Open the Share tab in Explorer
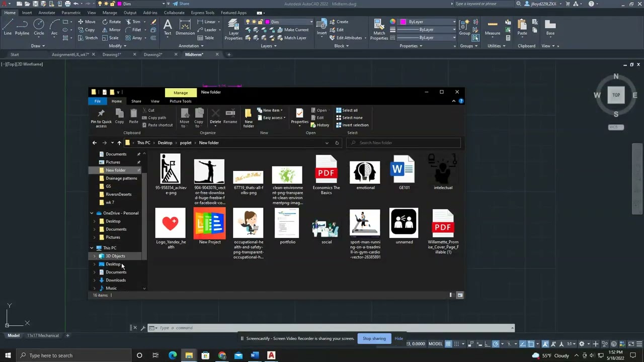Image resolution: width=644 pixels, height=362 pixels. (x=136, y=101)
